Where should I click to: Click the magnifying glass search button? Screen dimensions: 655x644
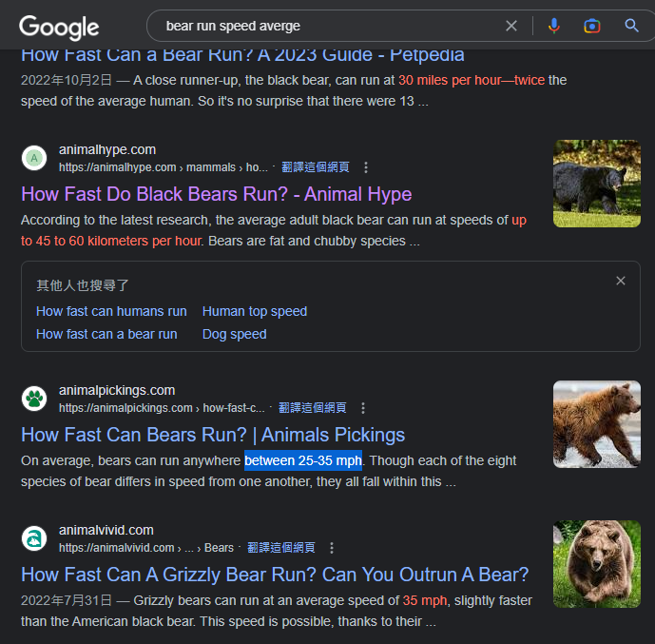point(631,26)
